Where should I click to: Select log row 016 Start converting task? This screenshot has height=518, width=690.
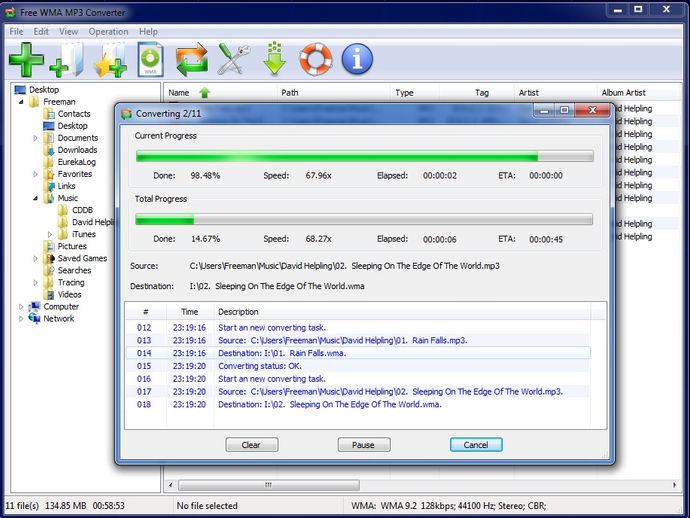tap(358, 379)
